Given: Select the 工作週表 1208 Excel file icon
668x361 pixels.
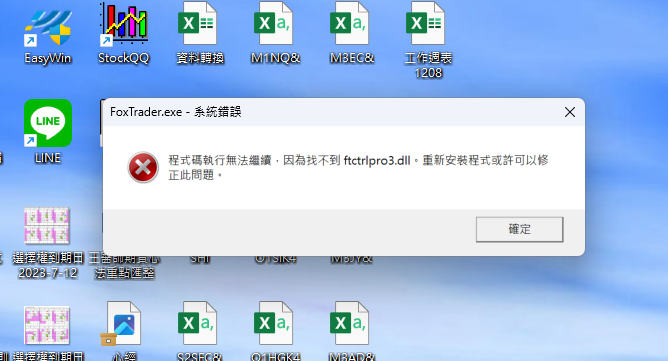Looking at the screenshot, I should (425, 24).
